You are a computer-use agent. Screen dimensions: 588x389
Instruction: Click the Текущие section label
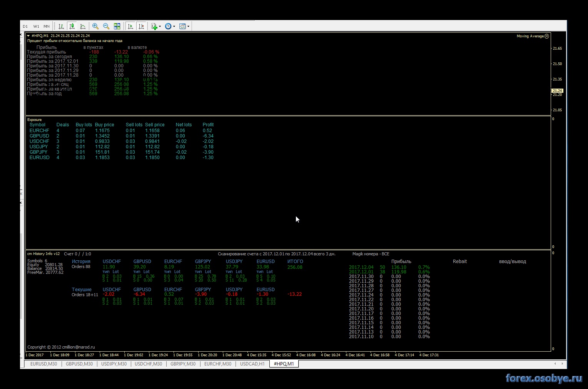(82, 290)
